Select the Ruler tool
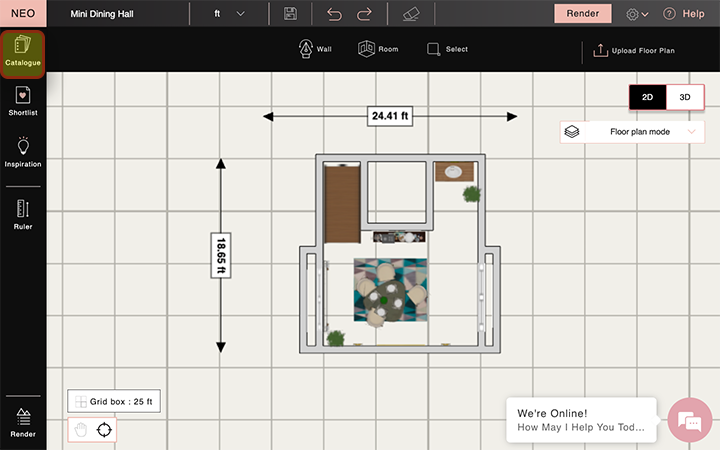 point(22,214)
